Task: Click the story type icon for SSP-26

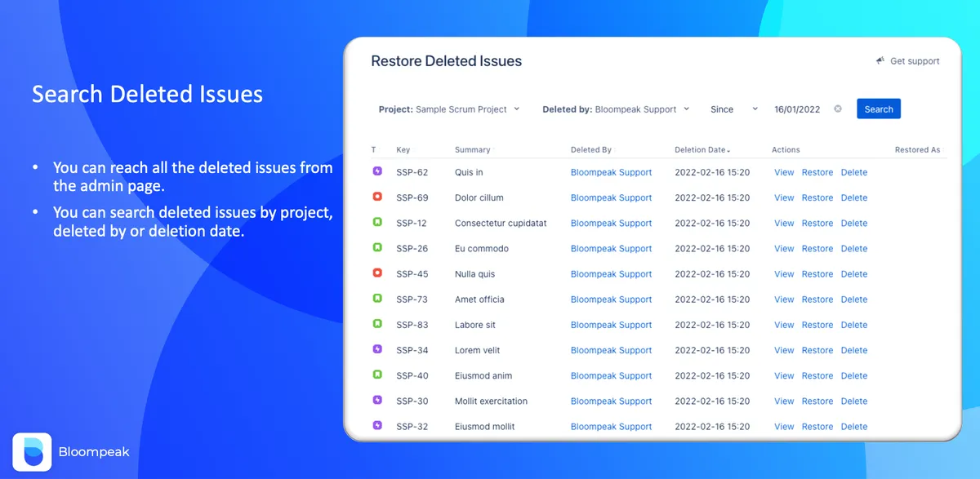Action: click(x=377, y=247)
